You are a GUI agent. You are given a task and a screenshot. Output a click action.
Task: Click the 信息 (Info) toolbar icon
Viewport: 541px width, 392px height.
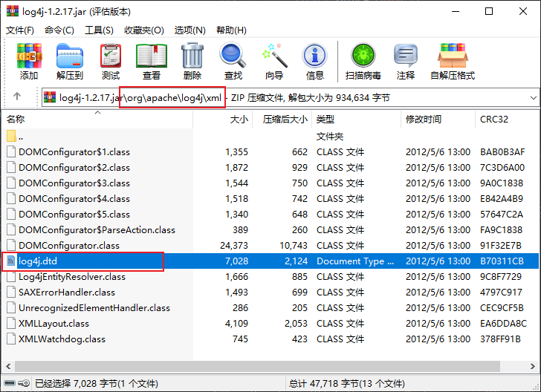(314, 56)
